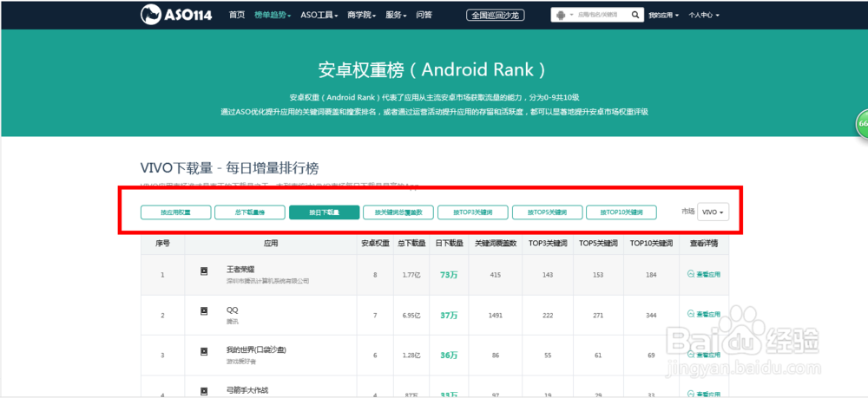Select the 按日下载量 ranking tab
This screenshot has height=398, width=868.
[x=324, y=212]
